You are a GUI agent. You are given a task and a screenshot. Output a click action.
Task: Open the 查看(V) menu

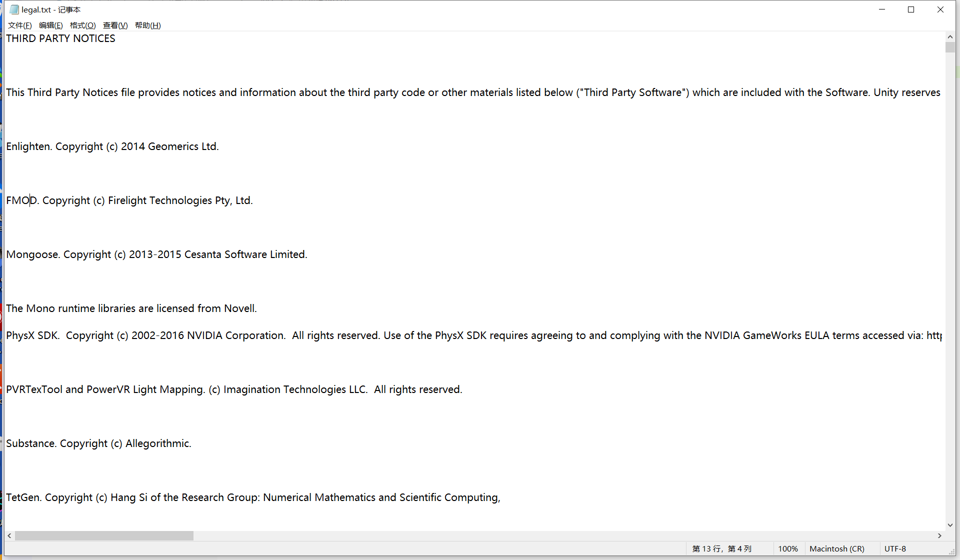[115, 25]
